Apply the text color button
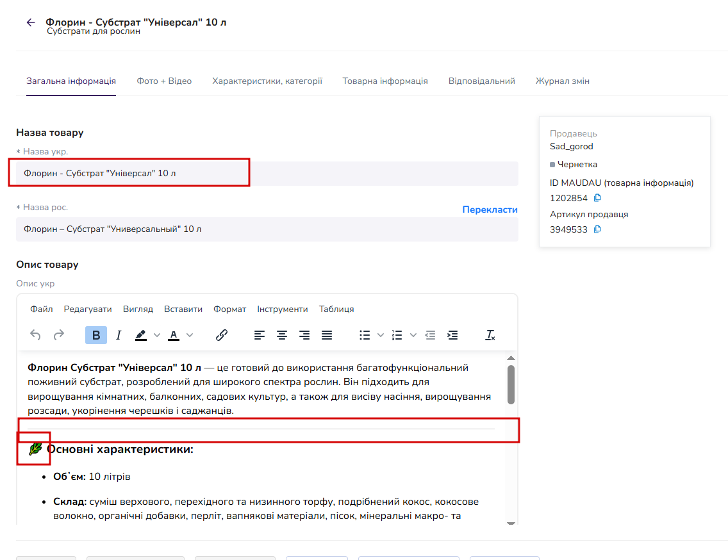Image resolution: width=728 pixels, height=560 pixels. [174, 335]
